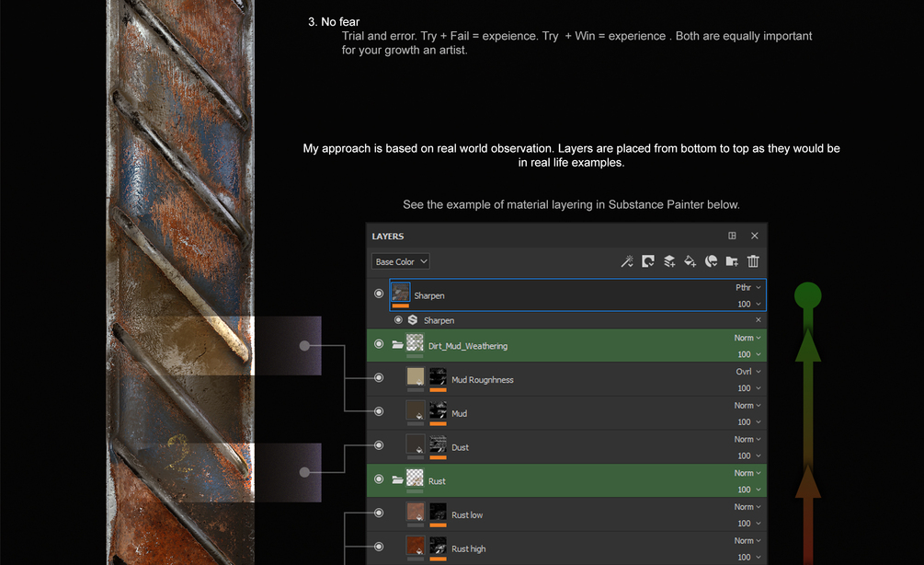Select the Dust layer mask thumbnail
The height and width of the screenshot is (565, 924).
tap(438, 444)
